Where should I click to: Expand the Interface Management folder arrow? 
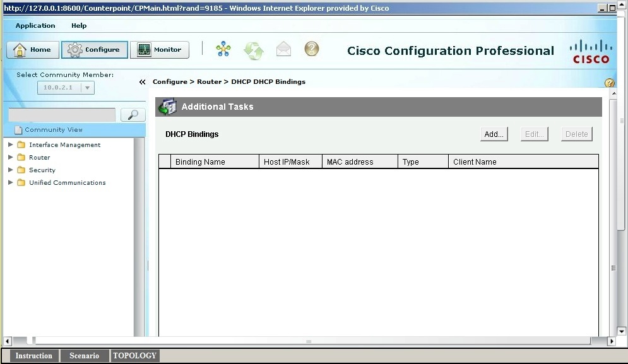pos(10,144)
